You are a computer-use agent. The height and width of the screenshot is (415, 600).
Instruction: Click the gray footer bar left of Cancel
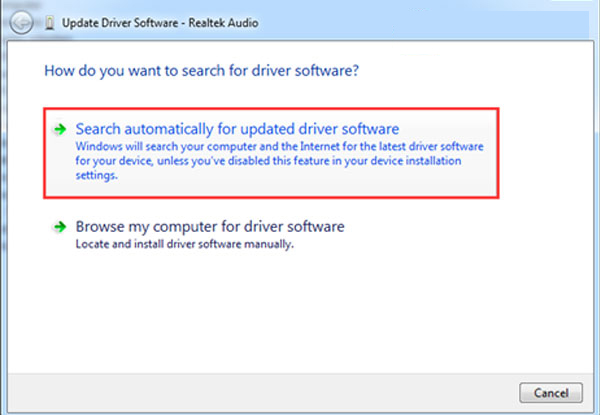260,393
